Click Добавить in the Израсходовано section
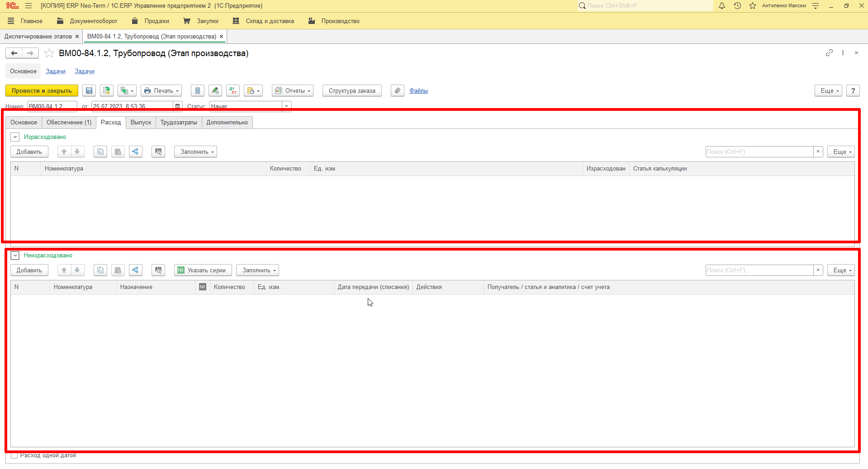The height and width of the screenshot is (469, 868). click(x=29, y=152)
